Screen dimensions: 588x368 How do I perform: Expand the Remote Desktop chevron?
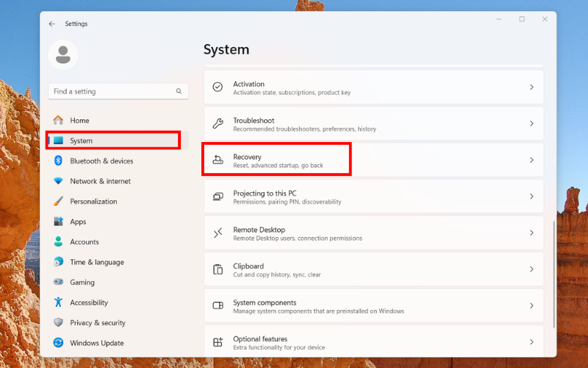[531, 233]
